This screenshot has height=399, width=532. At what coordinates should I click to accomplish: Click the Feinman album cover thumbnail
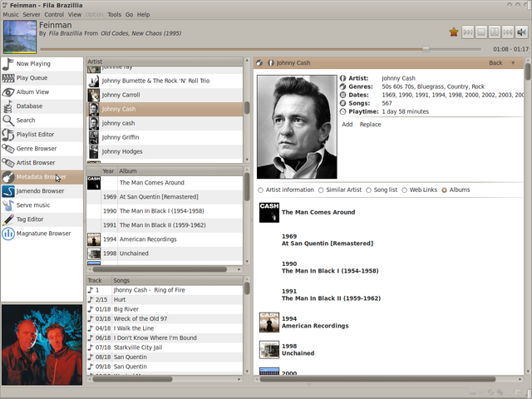[20, 37]
